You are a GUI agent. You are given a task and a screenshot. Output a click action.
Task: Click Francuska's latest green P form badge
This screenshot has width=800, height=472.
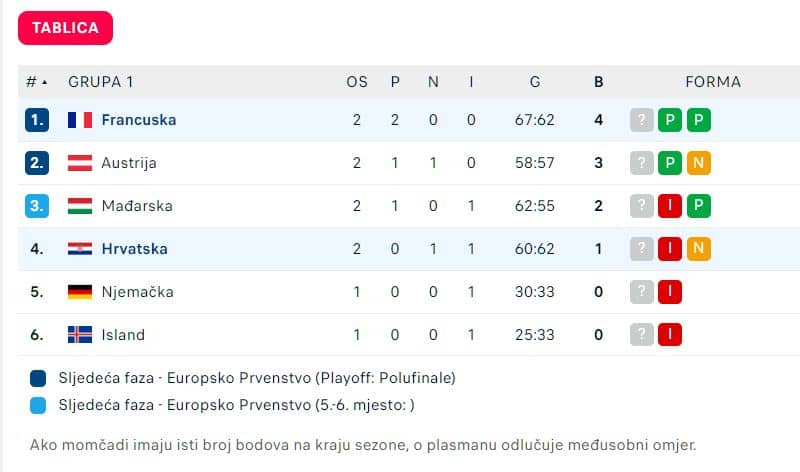click(698, 120)
